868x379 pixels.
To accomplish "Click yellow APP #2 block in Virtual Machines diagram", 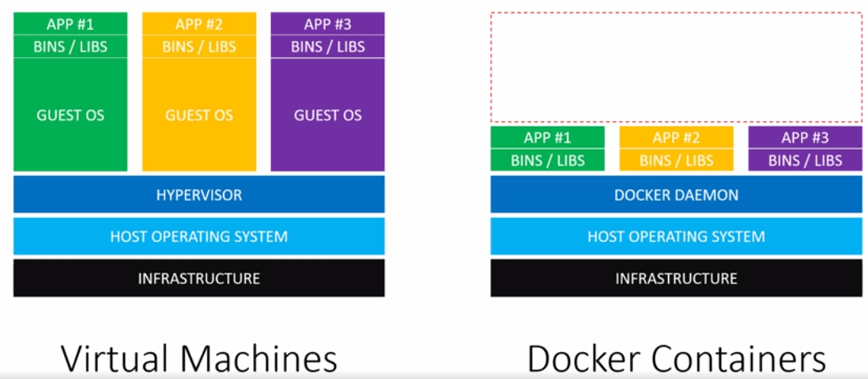I will (x=199, y=24).
